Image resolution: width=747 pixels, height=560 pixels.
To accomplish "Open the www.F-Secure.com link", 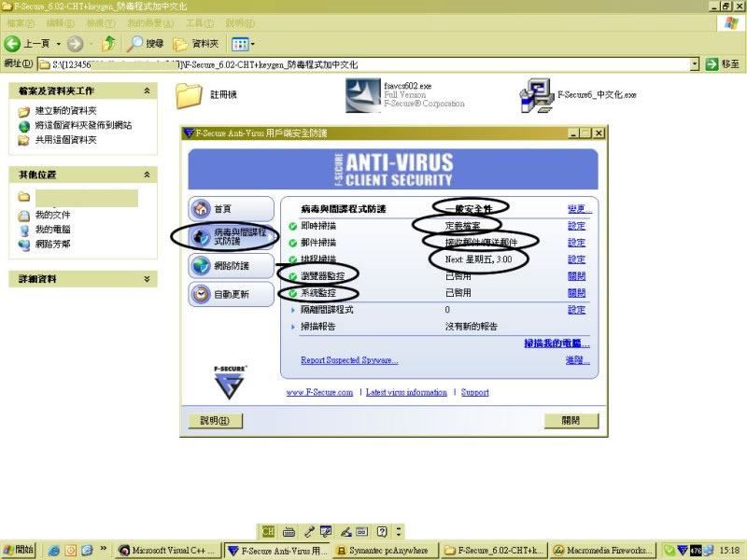I will click(319, 392).
